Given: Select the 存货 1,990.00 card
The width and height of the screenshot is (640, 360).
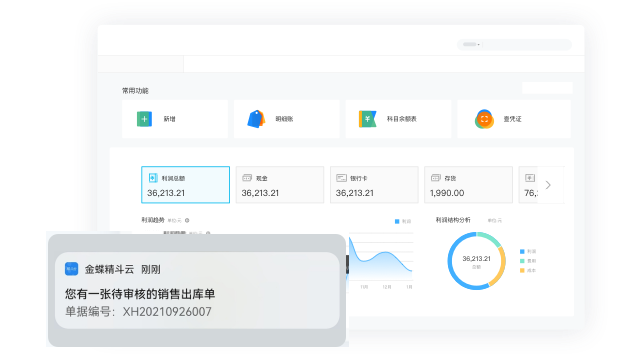Looking at the screenshot, I should (469, 184).
